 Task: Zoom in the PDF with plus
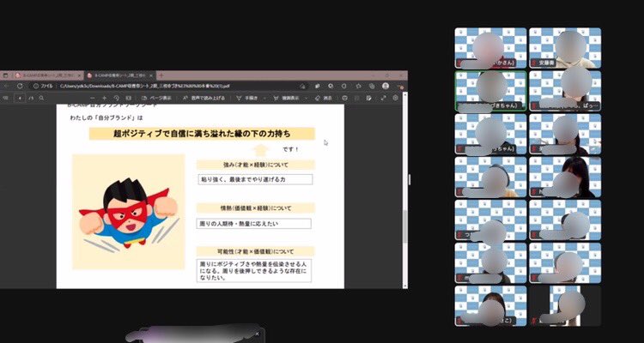[x=104, y=98]
